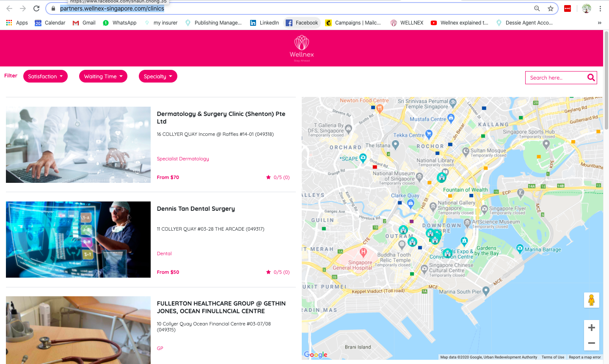Click the star rating for Dennis Tan Dental
609x364 pixels.
pos(278,272)
